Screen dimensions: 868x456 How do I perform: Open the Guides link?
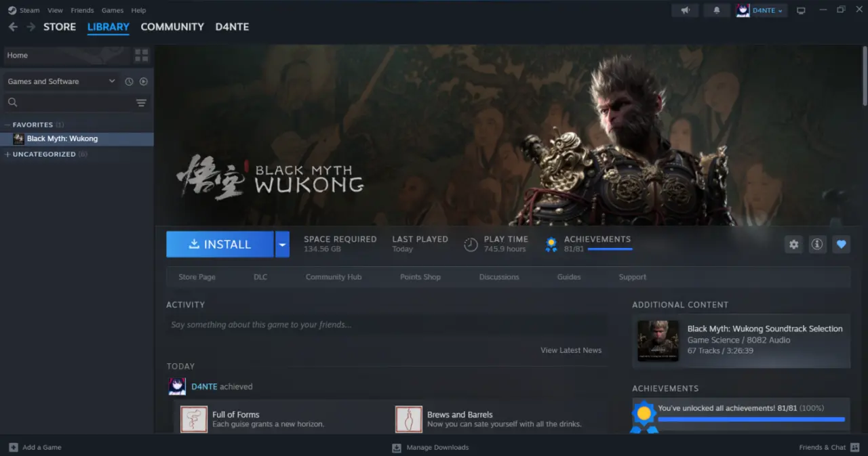pos(569,277)
